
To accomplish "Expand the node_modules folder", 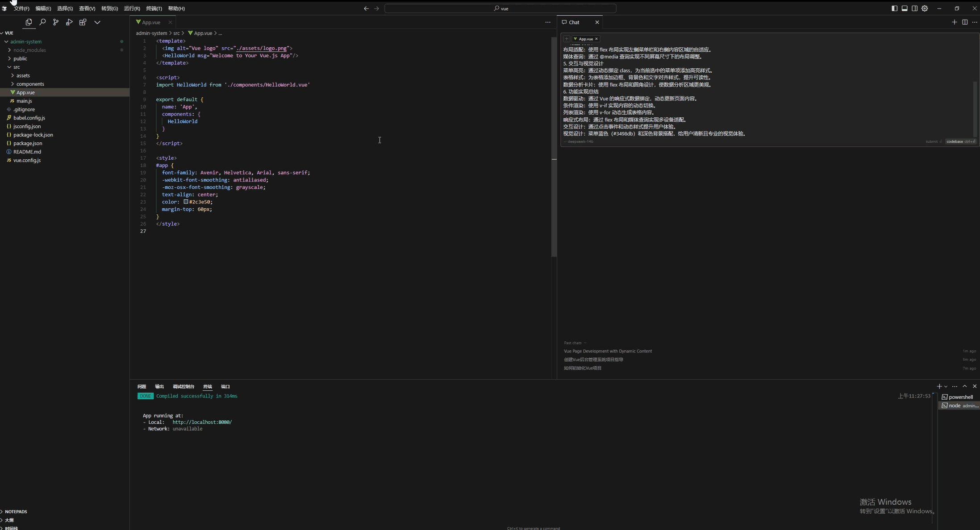I will [x=29, y=50].
